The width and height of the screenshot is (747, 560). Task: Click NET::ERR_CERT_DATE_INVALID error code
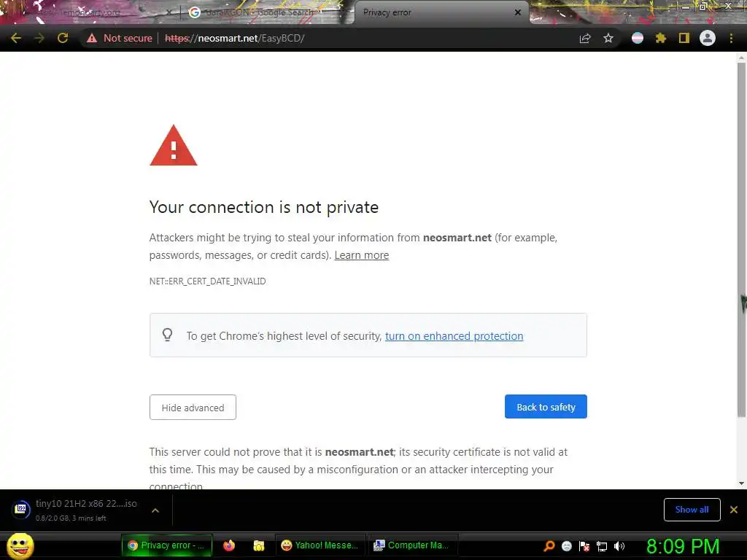(x=208, y=281)
